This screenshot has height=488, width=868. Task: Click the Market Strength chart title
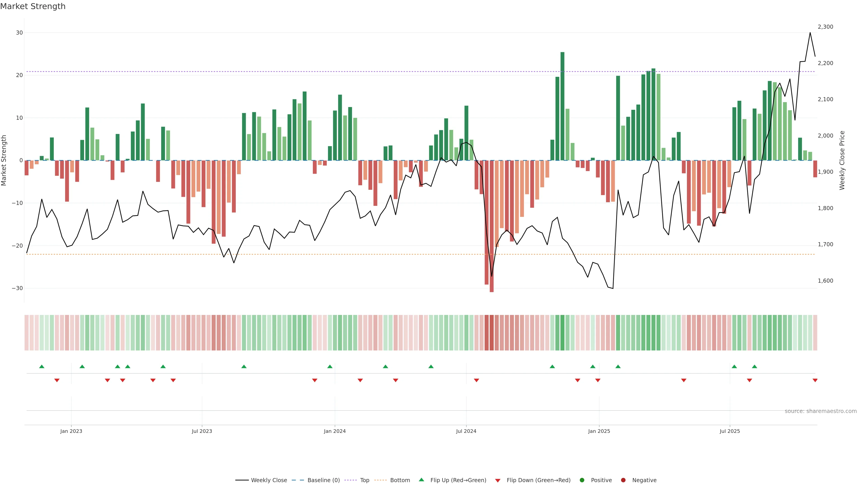[x=33, y=6]
